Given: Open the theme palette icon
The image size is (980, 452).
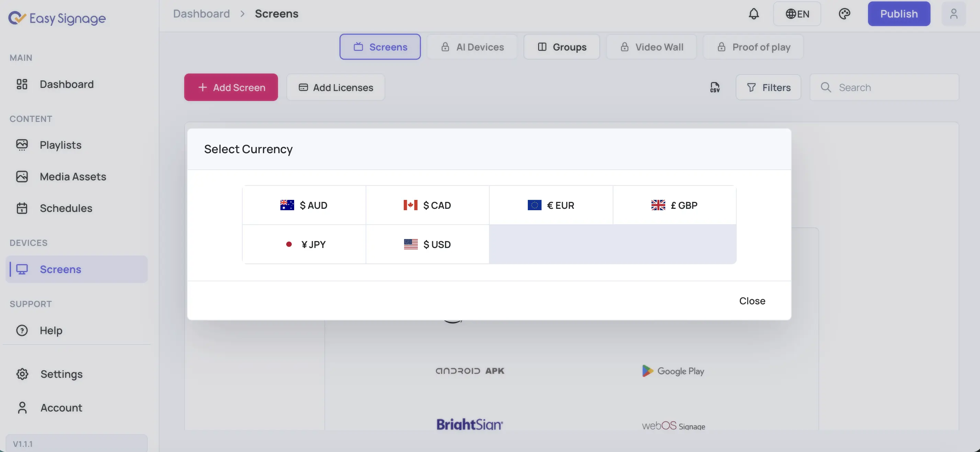Looking at the screenshot, I should (x=844, y=14).
